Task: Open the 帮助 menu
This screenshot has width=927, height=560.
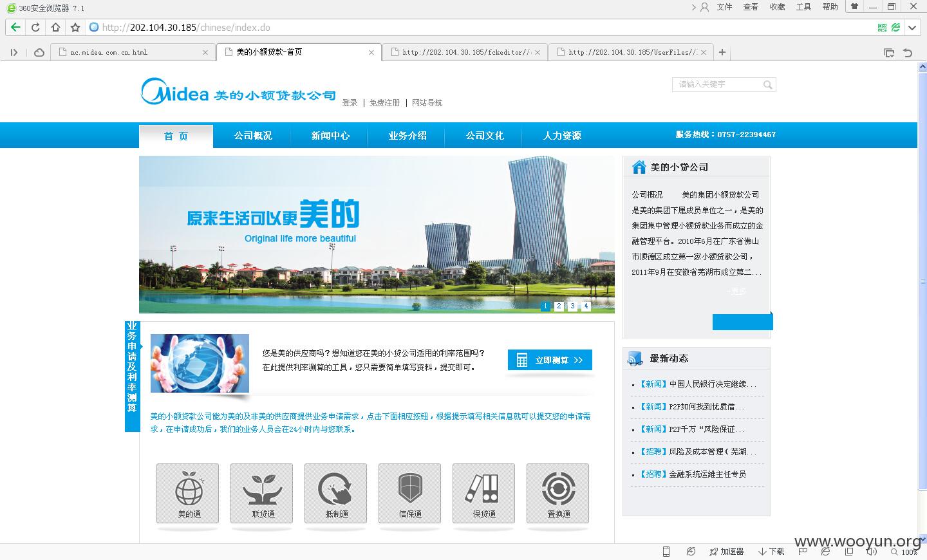Action: pos(830,7)
